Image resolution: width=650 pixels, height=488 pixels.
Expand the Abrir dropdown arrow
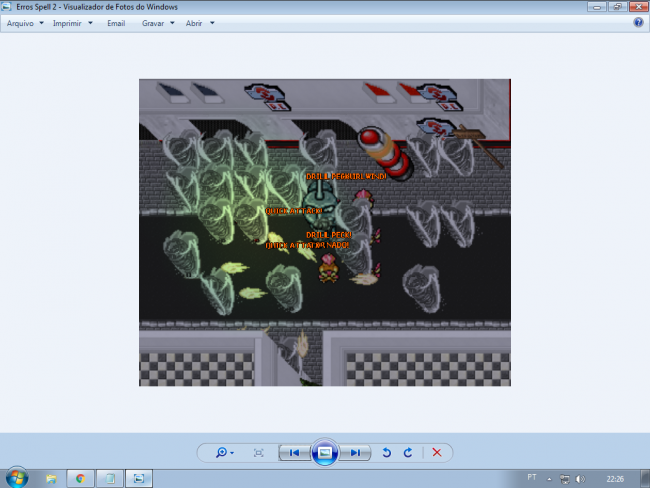pyautogui.click(x=212, y=23)
